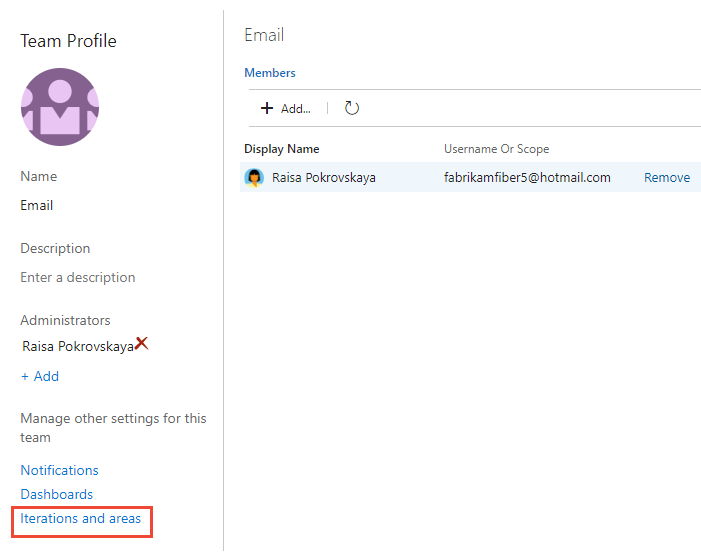Add a new team administrator
This screenshot has height=556, width=701.
tap(40, 376)
